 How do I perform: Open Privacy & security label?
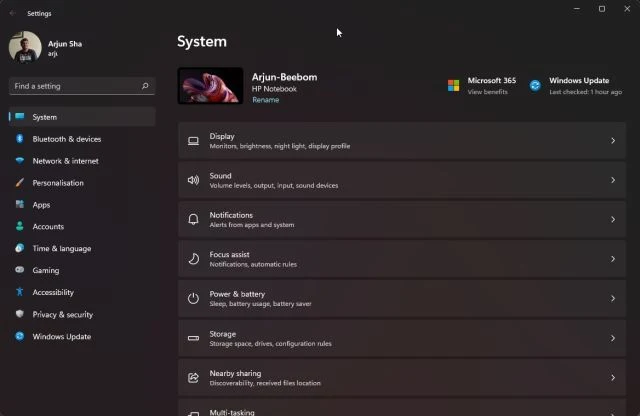click(62, 315)
